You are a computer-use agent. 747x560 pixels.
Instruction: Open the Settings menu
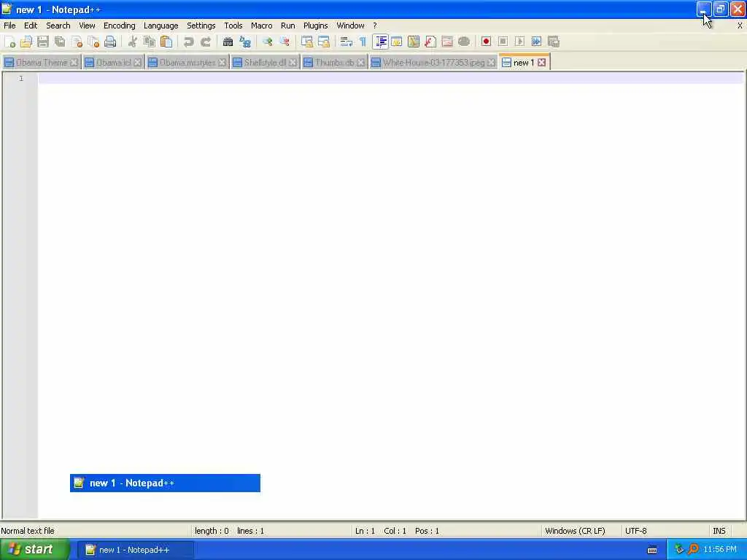point(201,26)
